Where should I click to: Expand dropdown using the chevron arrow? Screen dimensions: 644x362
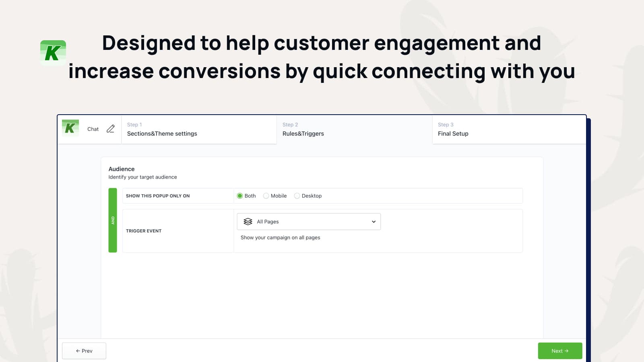click(374, 222)
